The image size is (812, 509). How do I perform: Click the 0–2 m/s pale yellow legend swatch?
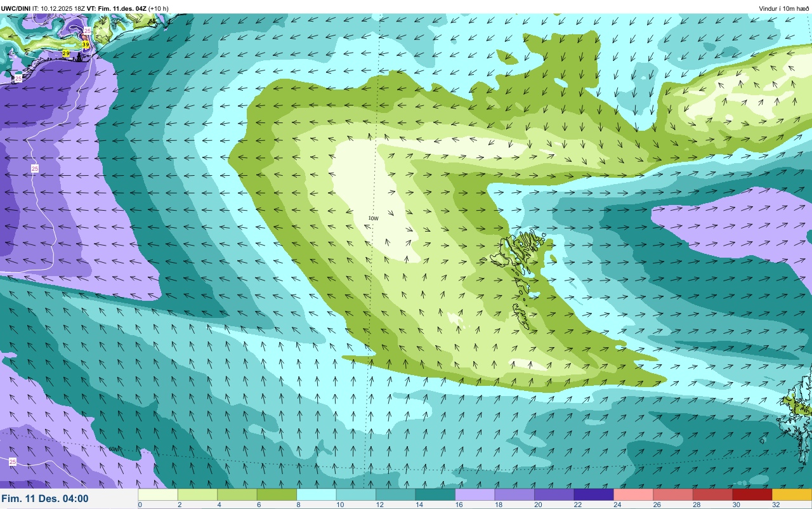tap(158, 494)
